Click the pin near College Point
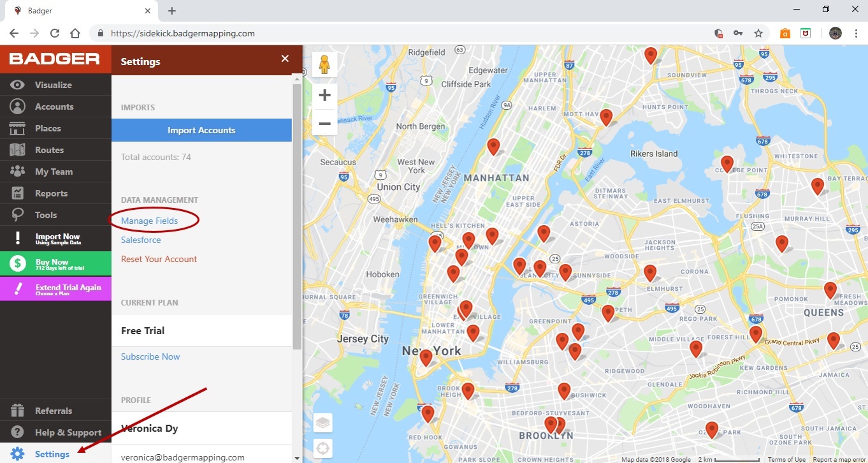 click(x=727, y=164)
